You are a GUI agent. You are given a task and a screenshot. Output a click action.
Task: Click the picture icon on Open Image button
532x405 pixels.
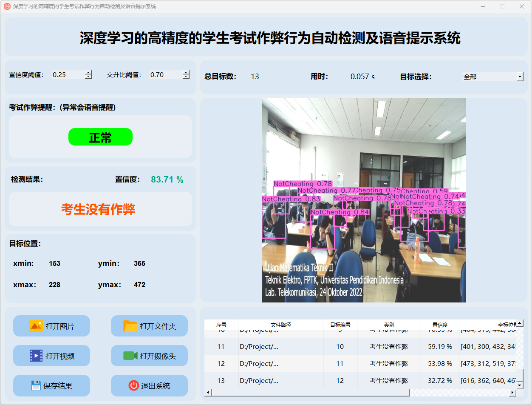pyautogui.click(x=36, y=326)
